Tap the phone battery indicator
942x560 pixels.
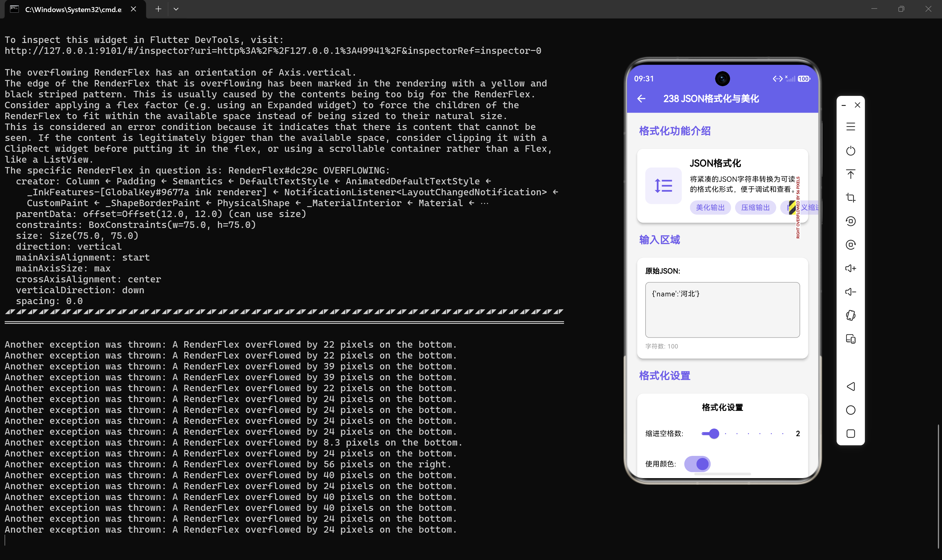tap(804, 79)
